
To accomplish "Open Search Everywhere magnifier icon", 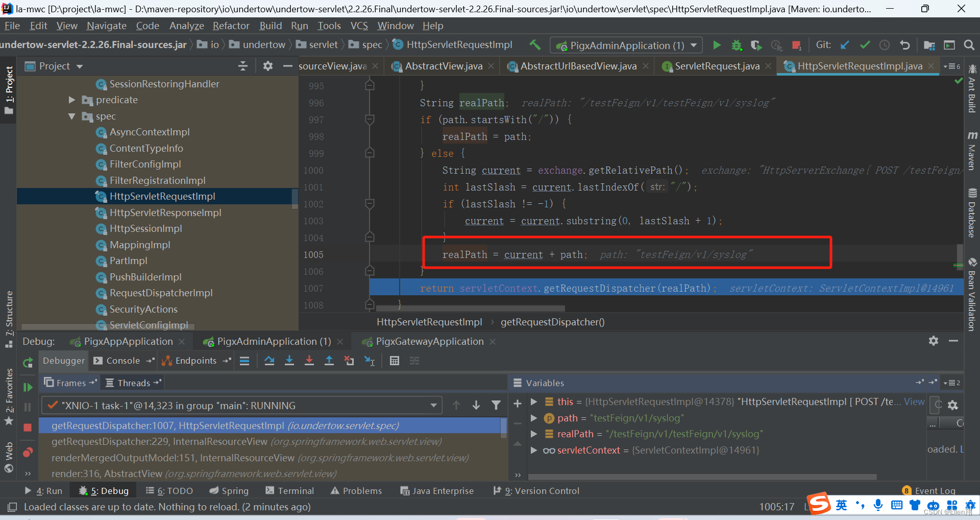I will (x=969, y=45).
